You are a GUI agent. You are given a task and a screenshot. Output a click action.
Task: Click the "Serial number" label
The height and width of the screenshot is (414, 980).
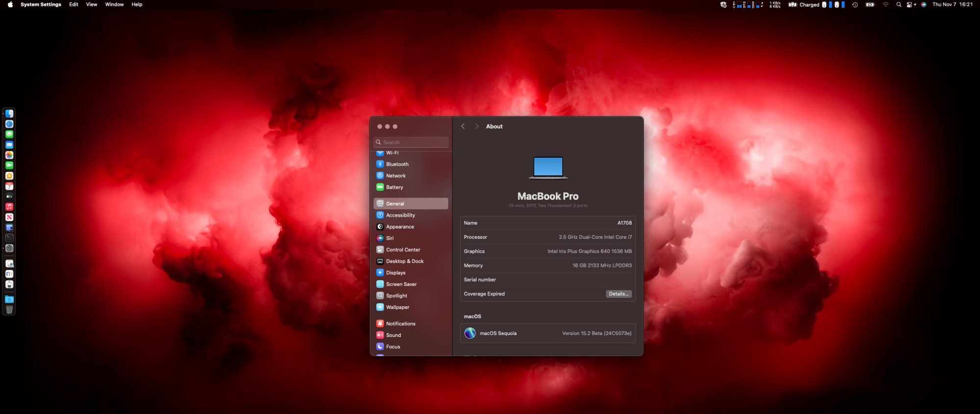pyautogui.click(x=480, y=280)
